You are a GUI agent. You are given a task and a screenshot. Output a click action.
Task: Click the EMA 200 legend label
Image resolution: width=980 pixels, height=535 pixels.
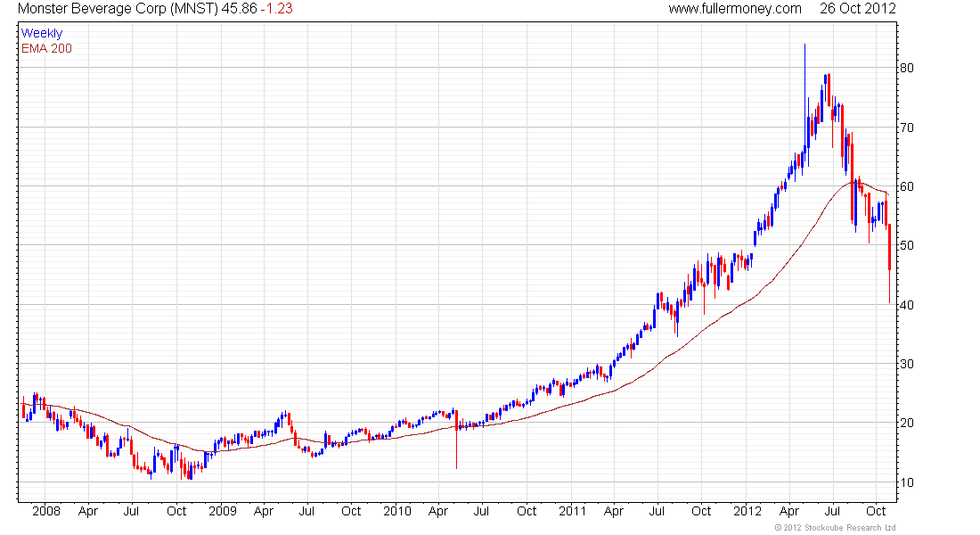coord(46,49)
